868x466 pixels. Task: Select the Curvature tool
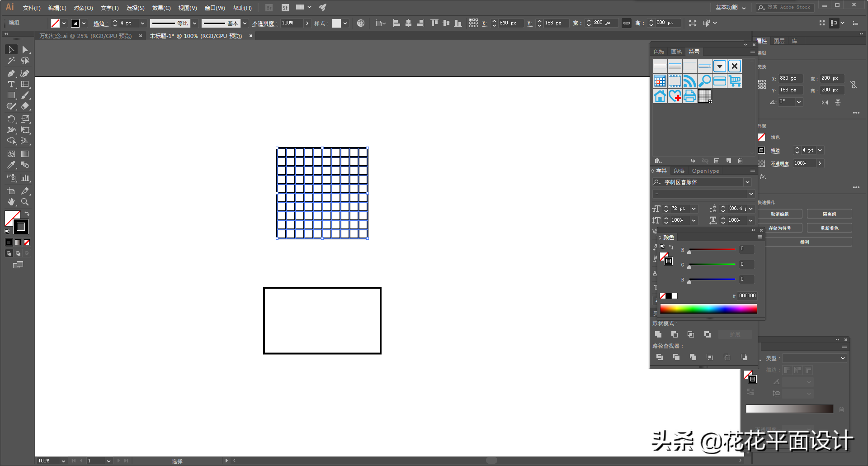pos(25,73)
